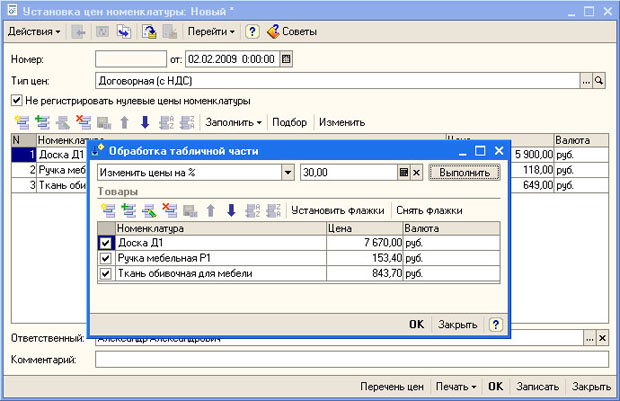Click Снять флажки
The width and height of the screenshot is (620, 401).
[429, 210]
